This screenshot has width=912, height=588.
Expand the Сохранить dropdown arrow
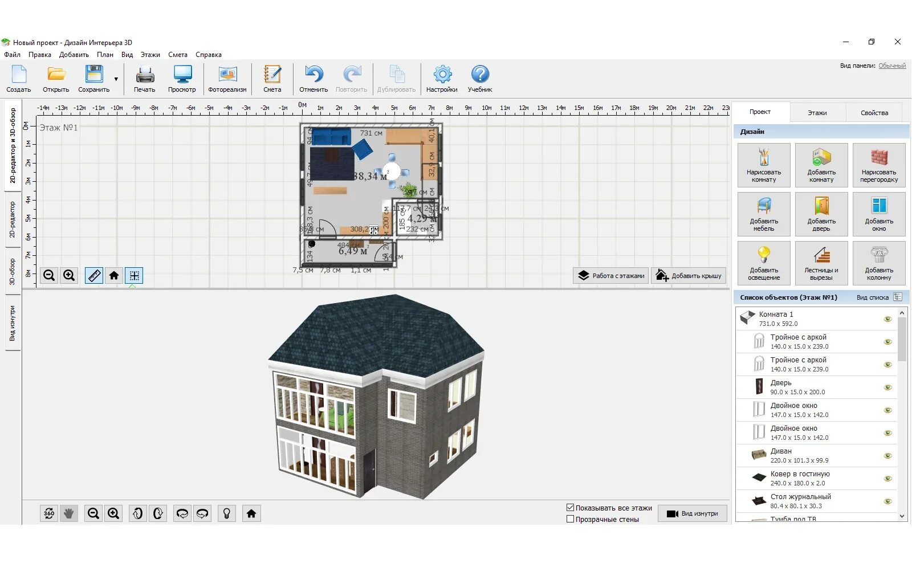[116, 79]
